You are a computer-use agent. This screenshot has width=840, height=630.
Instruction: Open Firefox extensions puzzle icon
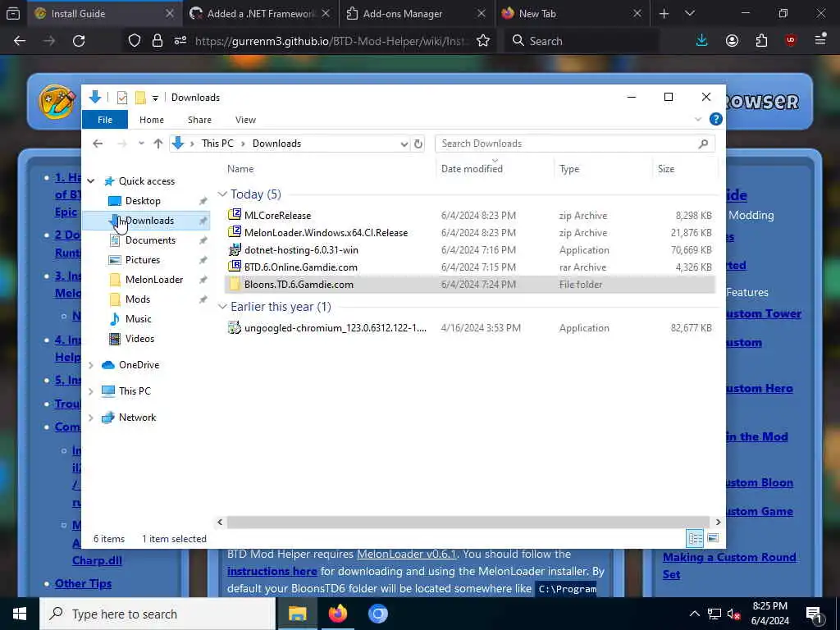tap(761, 41)
